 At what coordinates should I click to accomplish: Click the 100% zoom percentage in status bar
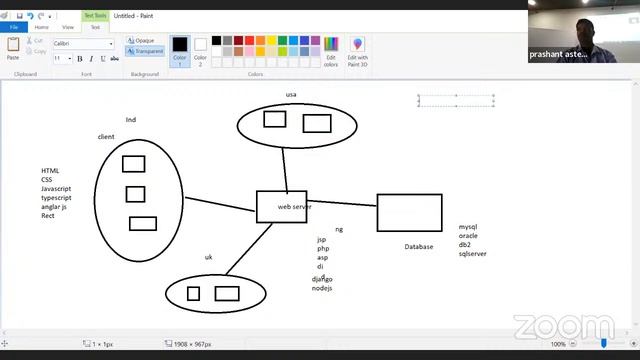(x=558, y=344)
